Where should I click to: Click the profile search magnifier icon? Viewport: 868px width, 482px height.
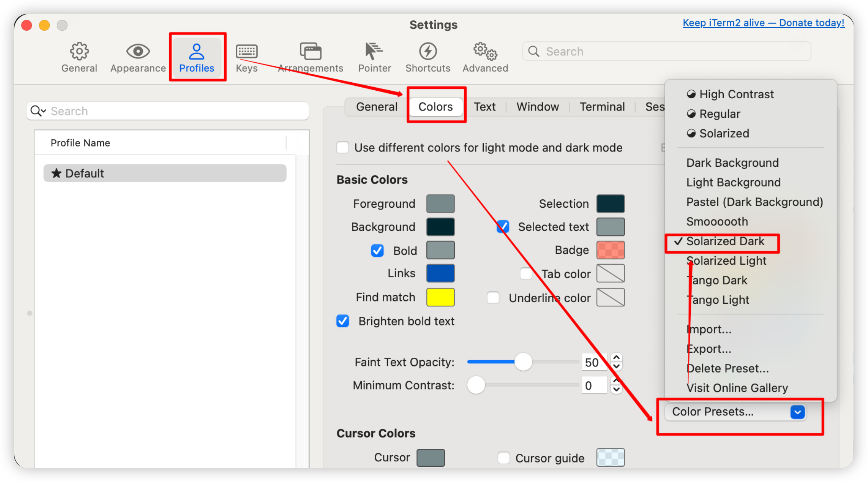36,111
